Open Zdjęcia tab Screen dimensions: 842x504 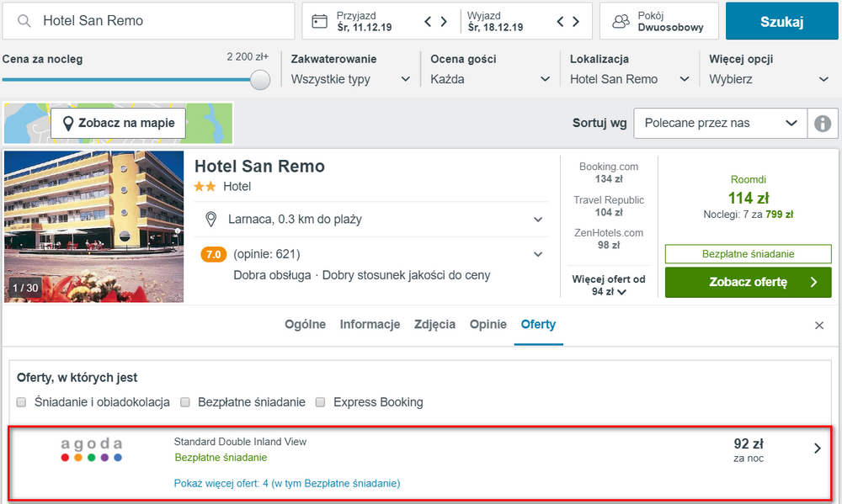click(434, 324)
